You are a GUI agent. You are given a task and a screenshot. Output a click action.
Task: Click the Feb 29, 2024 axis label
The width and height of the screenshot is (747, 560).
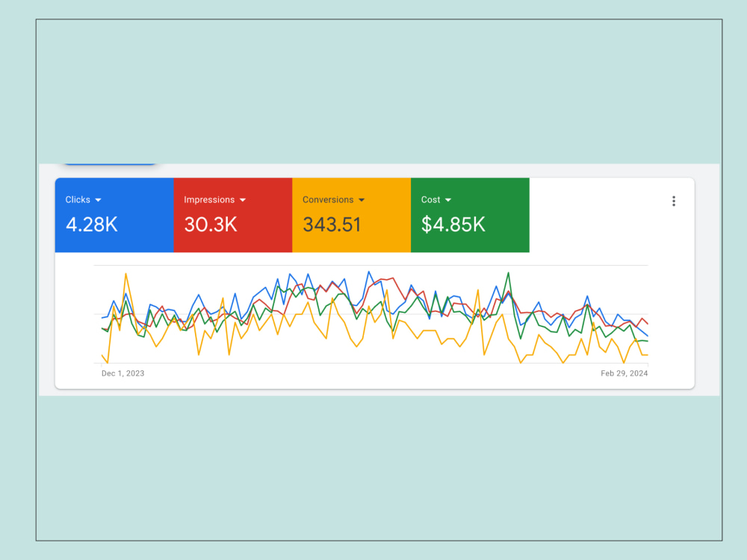coord(624,373)
